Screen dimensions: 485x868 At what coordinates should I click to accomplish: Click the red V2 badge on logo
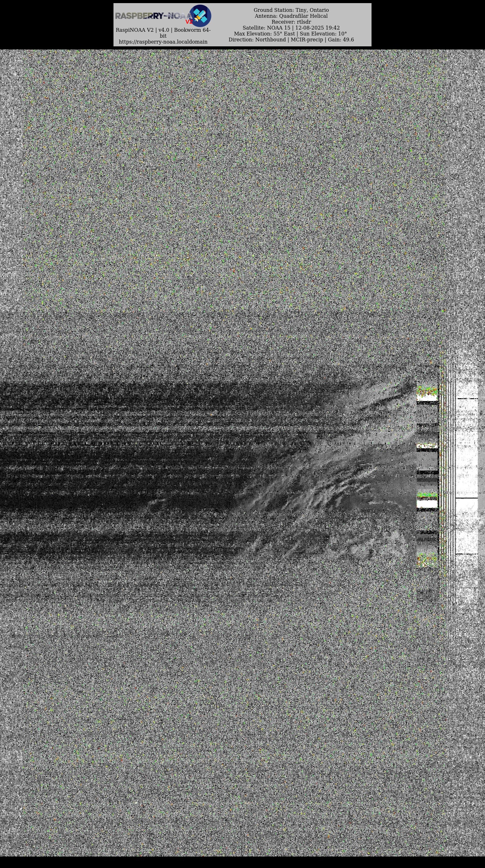(189, 22)
